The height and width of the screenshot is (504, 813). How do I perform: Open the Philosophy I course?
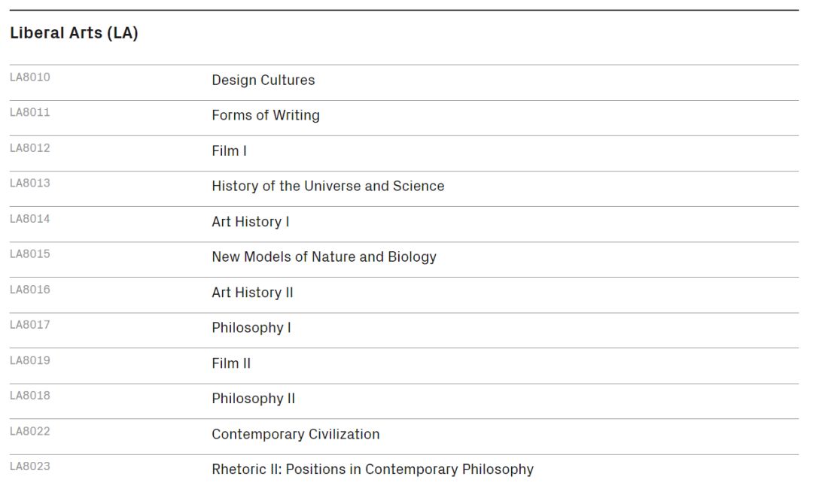pos(251,328)
